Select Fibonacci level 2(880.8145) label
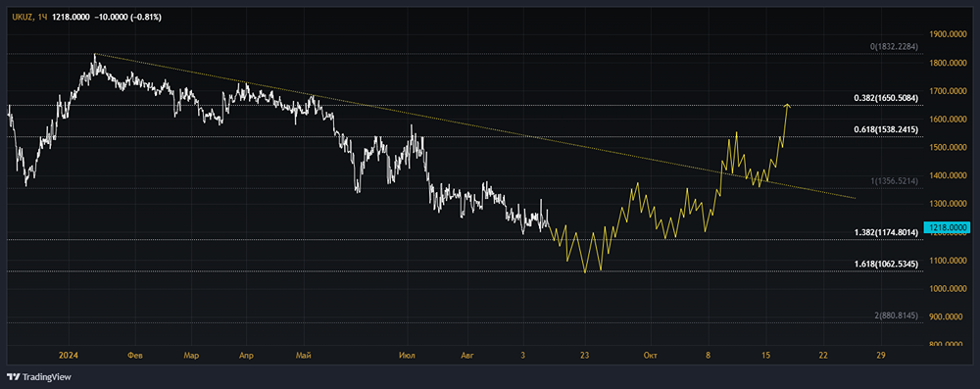 (x=897, y=316)
